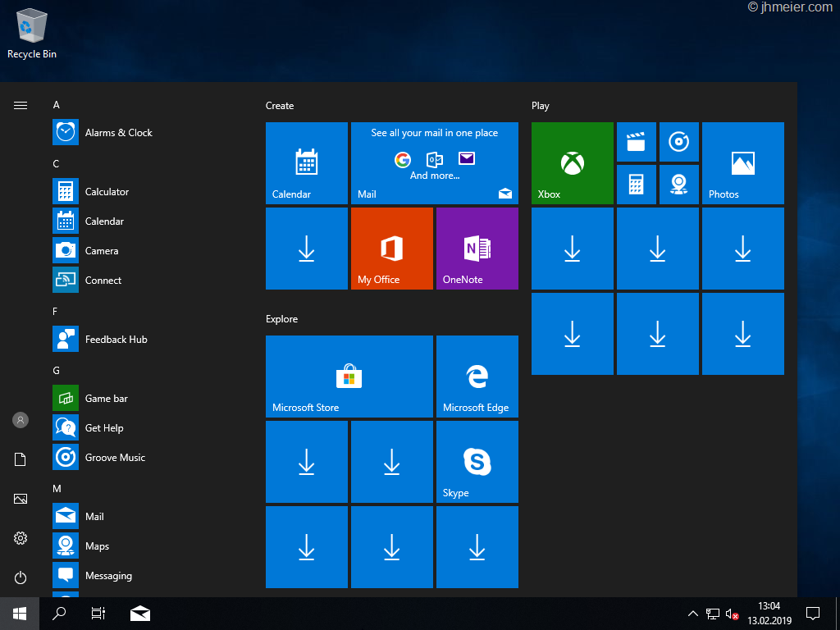Open OneNote from its tile
Viewport: 840px width, 630px height.
(477, 248)
